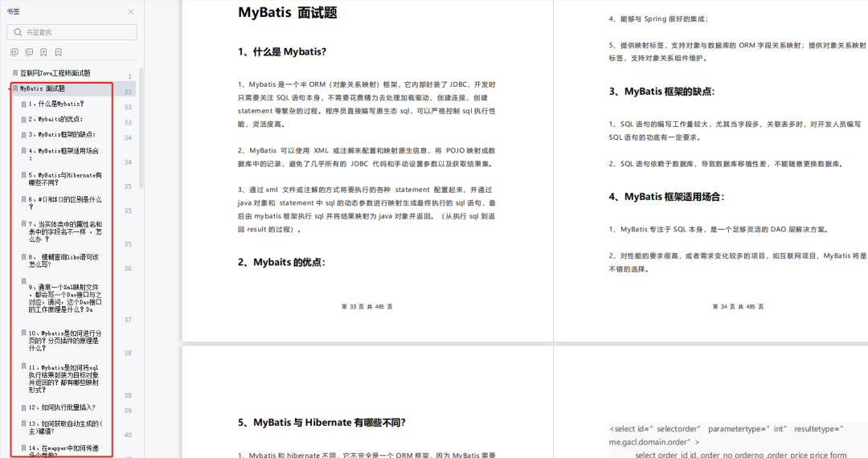This screenshot has width=868, height=458.
Task: Expand all bookmarks icon
Action: point(14,52)
